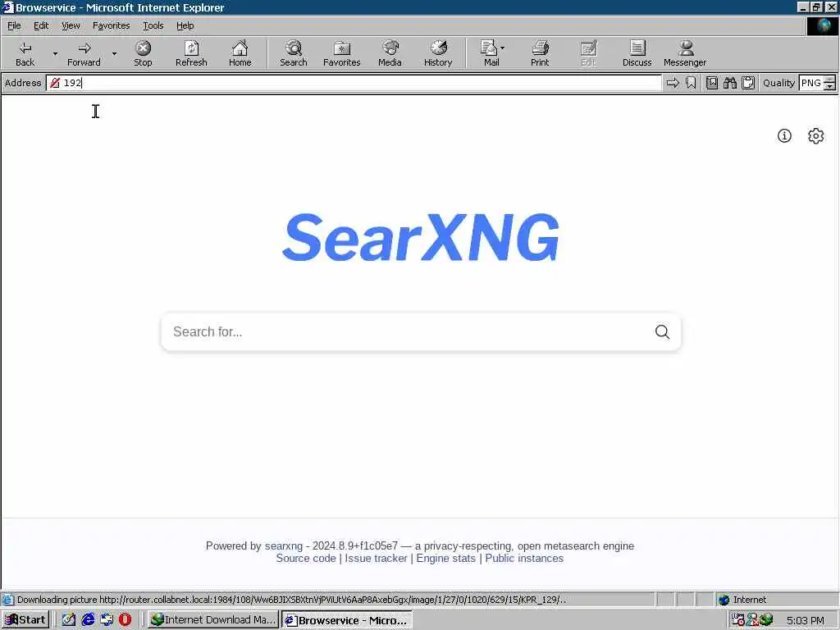Screen dimensions: 840x630
Task: Click the red page icon in address bar
Action: pyautogui.click(x=55, y=83)
